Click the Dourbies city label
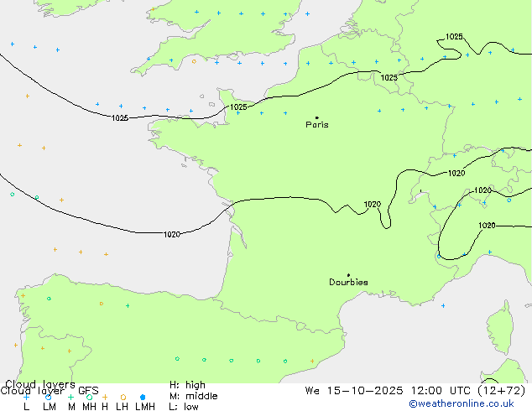This screenshot has width=532, height=411. (x=348, y=282)
